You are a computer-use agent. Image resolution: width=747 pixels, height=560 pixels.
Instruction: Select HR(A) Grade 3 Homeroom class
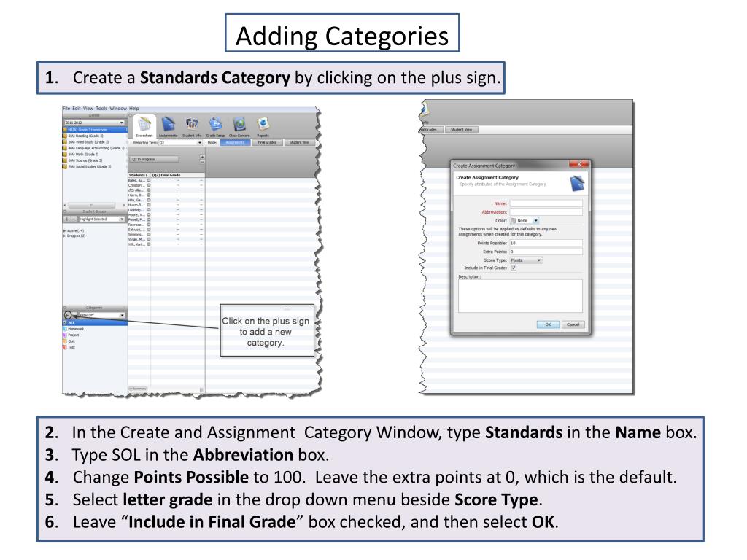pyautogui.click(x=95, y=130)
